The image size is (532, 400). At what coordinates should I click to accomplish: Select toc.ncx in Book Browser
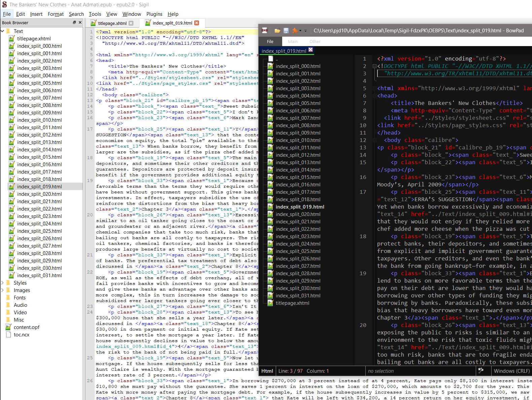pyautogui.click(x=22, y=334)
